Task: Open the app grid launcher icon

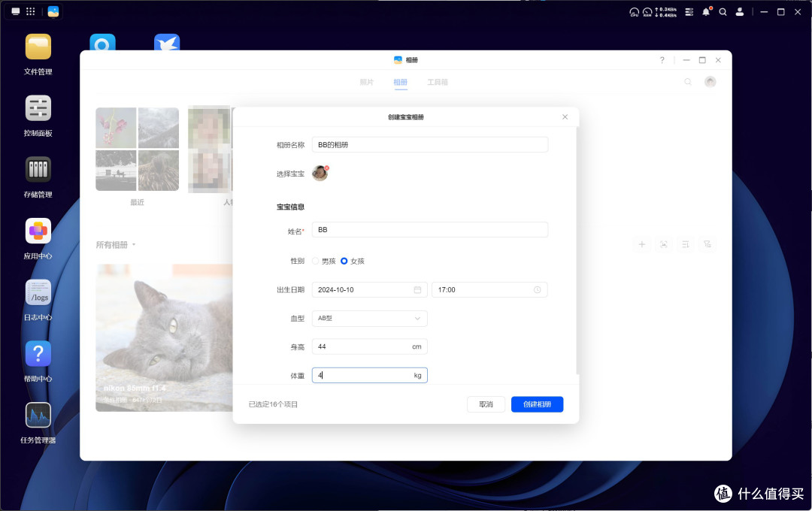Action: [x=31, y=11]
